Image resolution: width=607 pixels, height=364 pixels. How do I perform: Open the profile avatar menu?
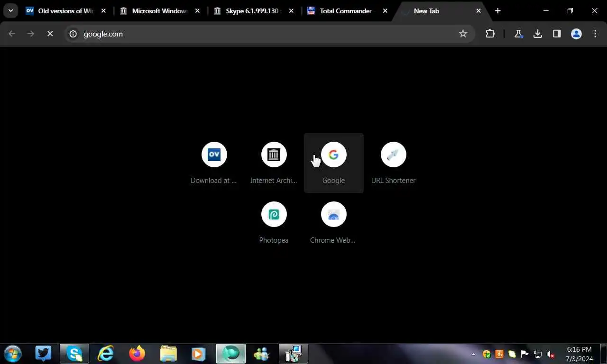pos(576,34)
